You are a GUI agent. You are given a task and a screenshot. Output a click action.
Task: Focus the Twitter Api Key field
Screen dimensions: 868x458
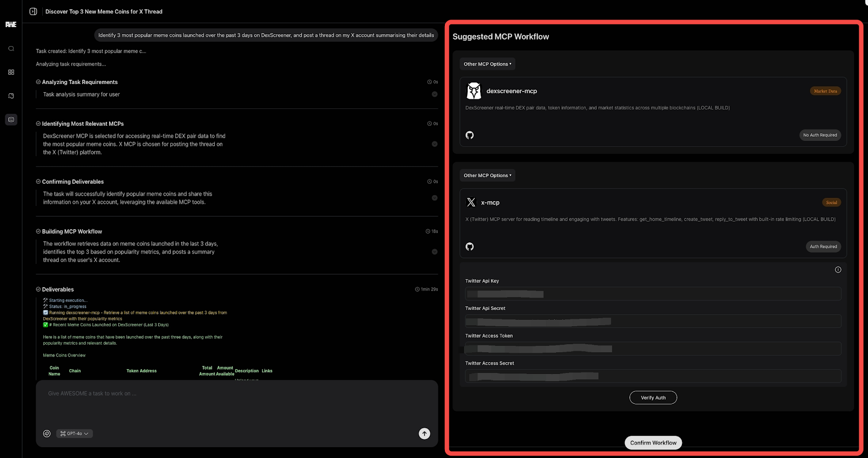653,294
